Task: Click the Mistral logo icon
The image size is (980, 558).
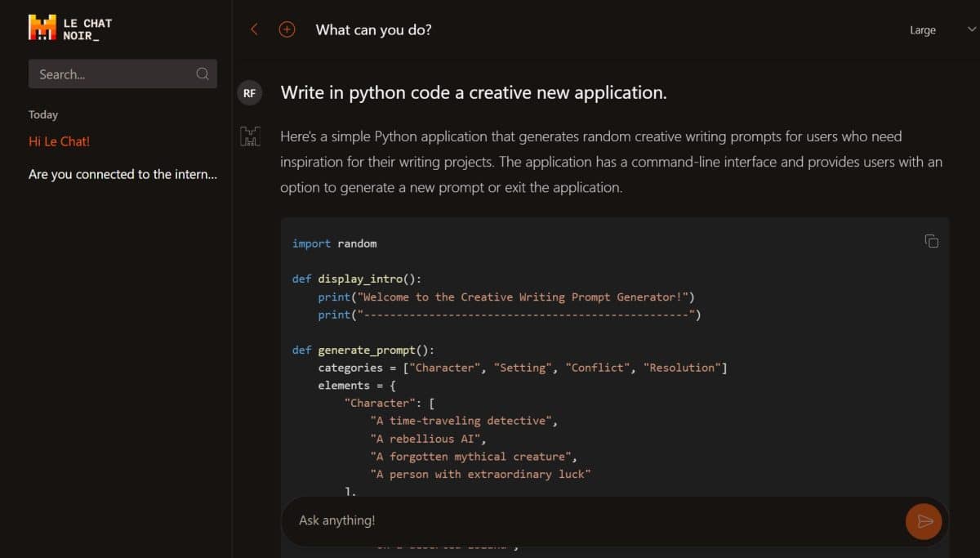Action: coord(42,28)
